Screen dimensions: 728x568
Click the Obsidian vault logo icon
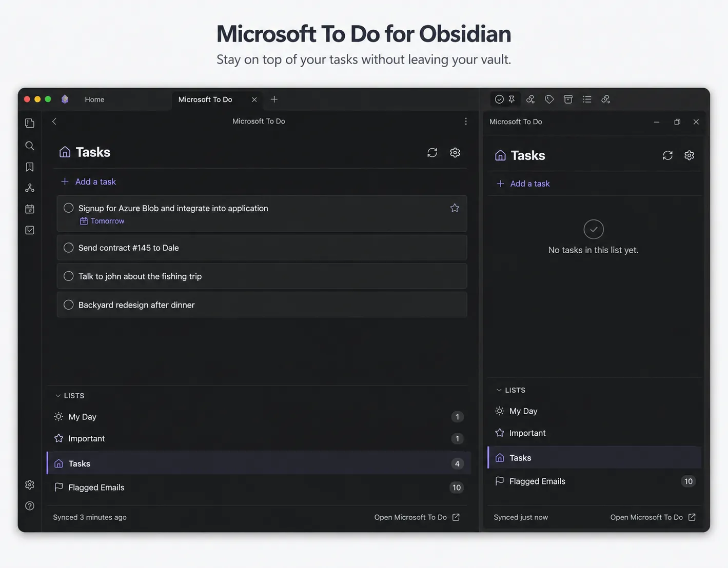coord(65,99)
